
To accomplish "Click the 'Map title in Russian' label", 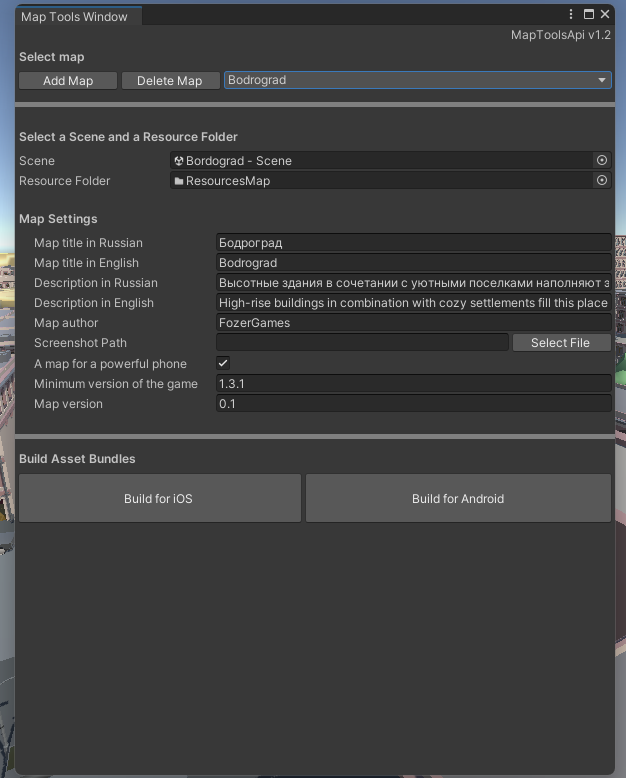I will [x=88, y=243].
